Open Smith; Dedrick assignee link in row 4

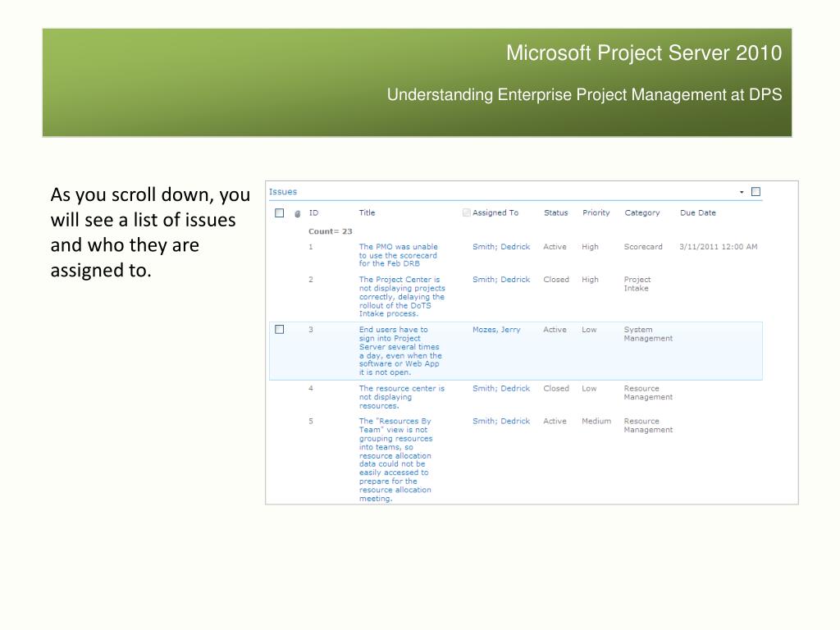[501, 388]
